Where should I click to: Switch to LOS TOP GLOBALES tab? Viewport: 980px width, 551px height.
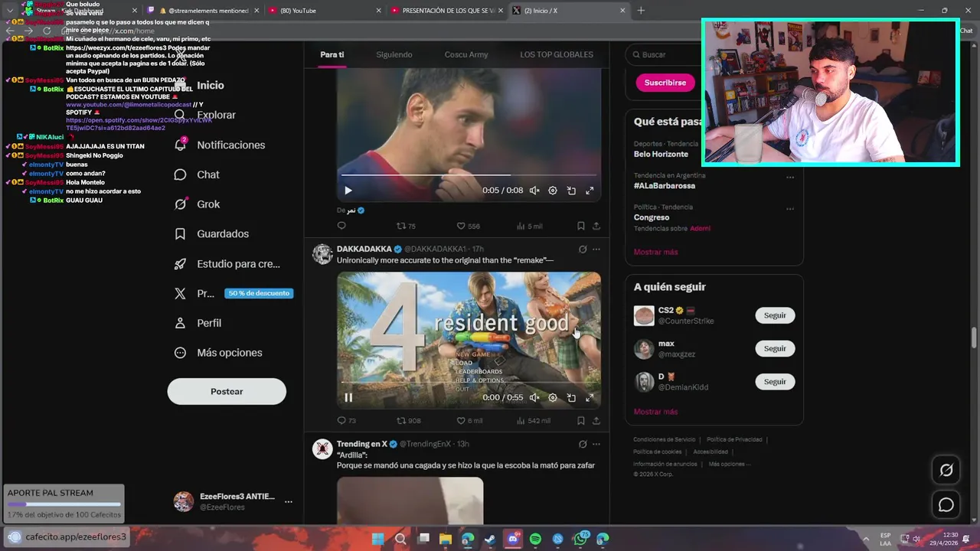[557, 54]
